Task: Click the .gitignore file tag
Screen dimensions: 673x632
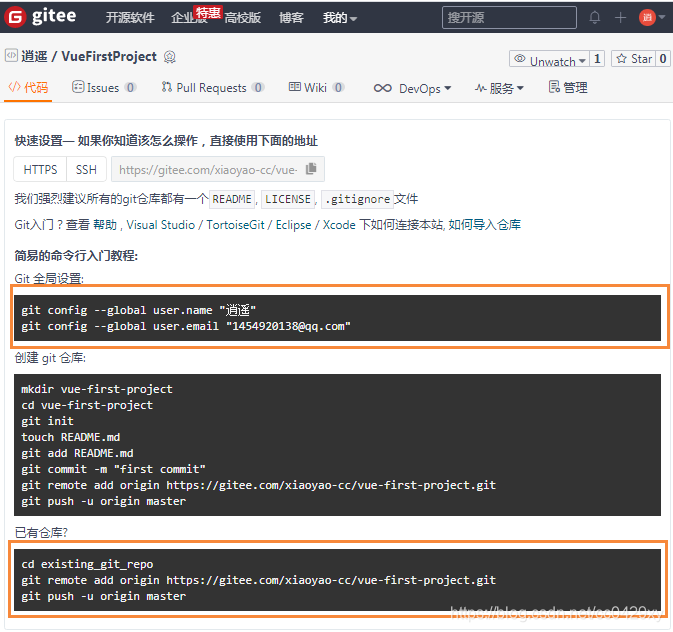Action: (358, 199)
